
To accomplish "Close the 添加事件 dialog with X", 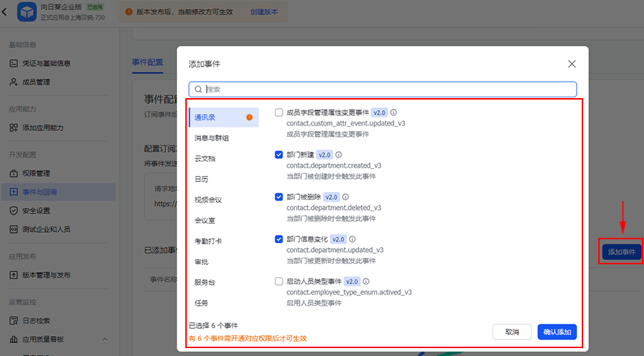I will coord(572,64).
